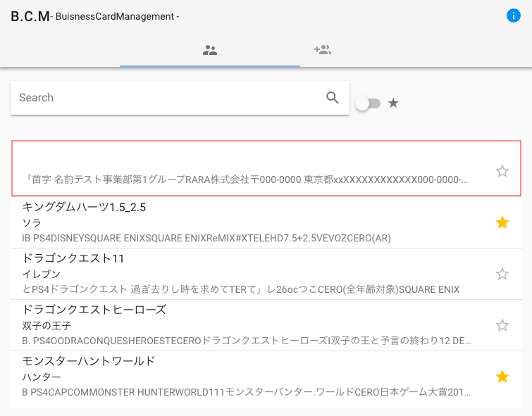Unstar the キングダムハーツ1.5_2.5 card
The width and height of the screenshot is (532, 416).
[x=502, y=222]
